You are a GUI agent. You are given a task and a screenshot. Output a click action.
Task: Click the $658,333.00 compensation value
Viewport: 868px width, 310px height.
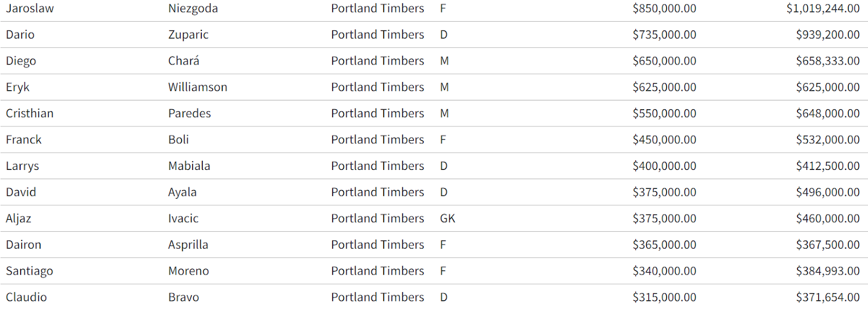827,61
